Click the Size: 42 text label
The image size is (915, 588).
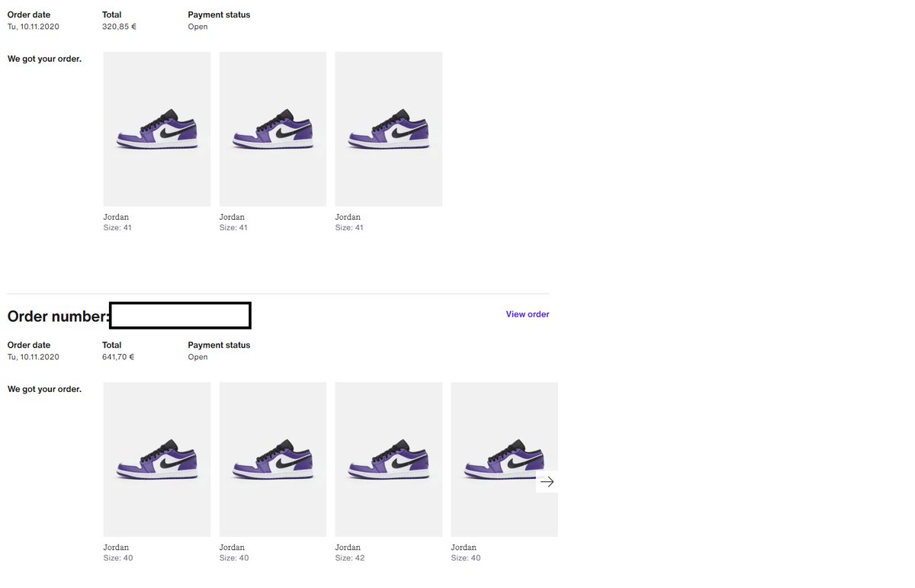click(x=349, y=557)
